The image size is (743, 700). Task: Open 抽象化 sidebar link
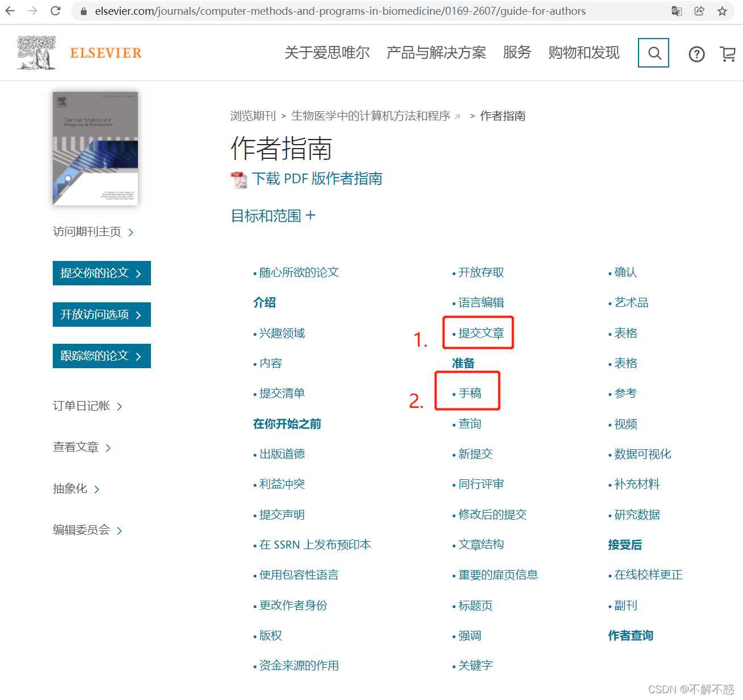point(76,488)
